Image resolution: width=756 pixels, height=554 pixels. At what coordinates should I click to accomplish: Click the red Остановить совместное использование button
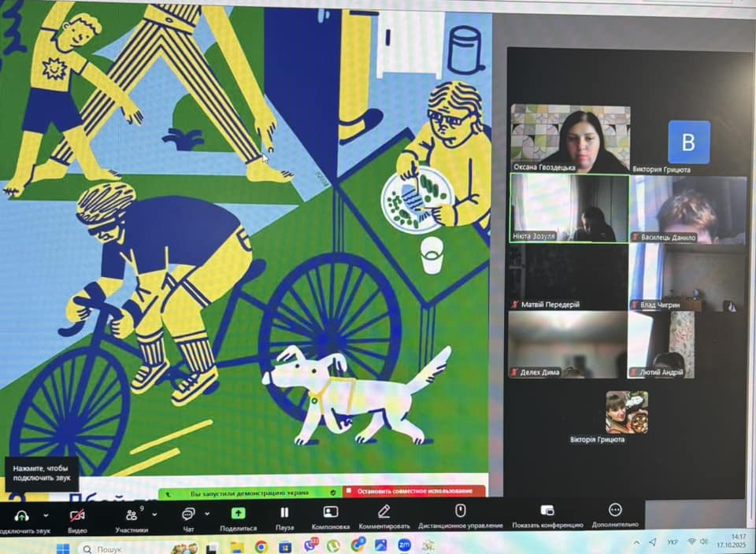click(x=413, y=491)
